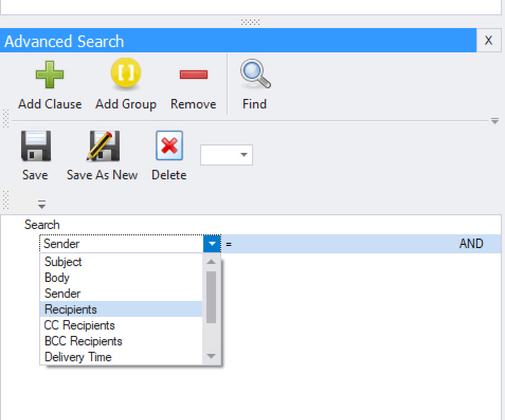Choose Sender from the dropdown list

pyautogui.click(x=121, y=293)
